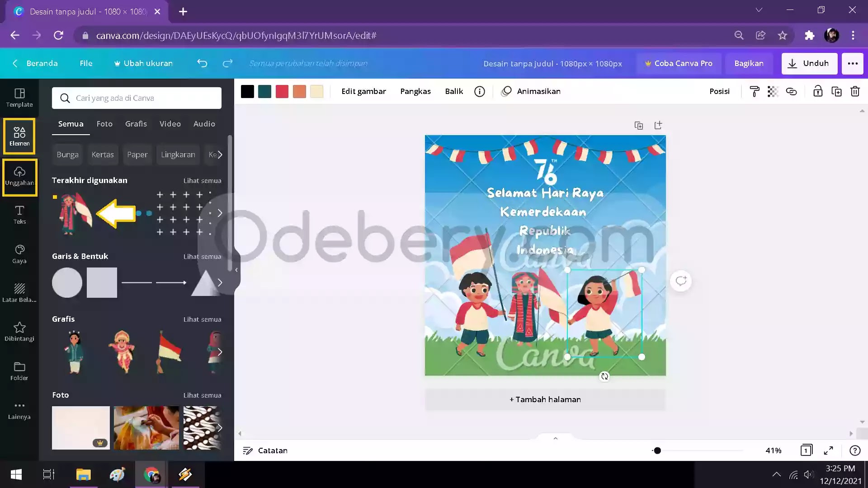The image size is (868, 488).
Task: Click the Gaya (Style) panel icon
Action: 19,253
